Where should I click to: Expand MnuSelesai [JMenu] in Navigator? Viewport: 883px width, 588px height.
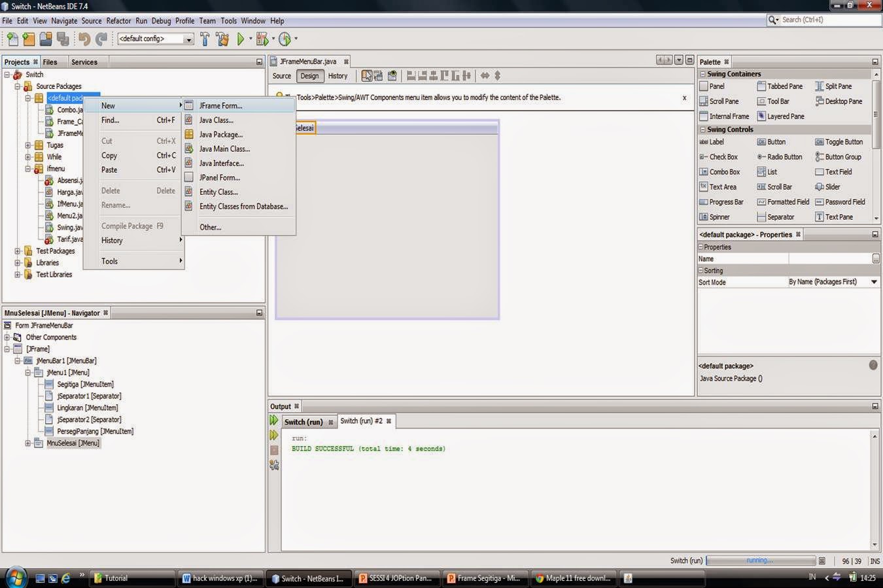(x=28, y=443)
